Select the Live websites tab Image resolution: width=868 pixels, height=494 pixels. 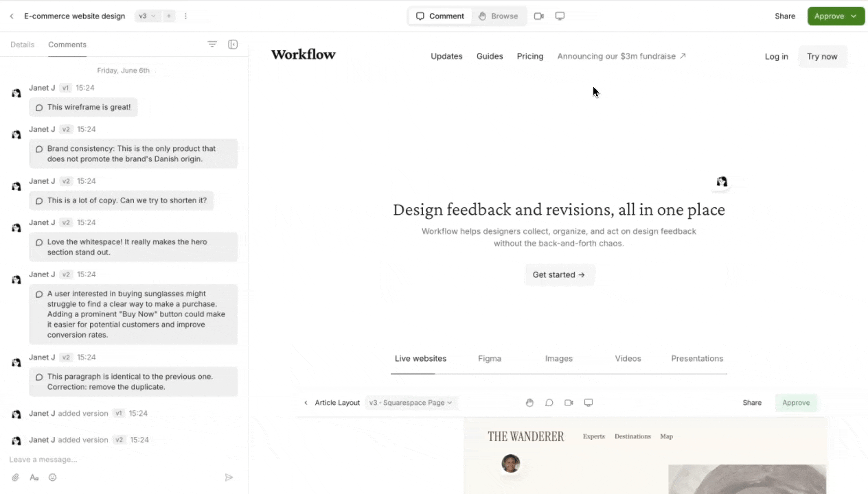coord(420,358)
